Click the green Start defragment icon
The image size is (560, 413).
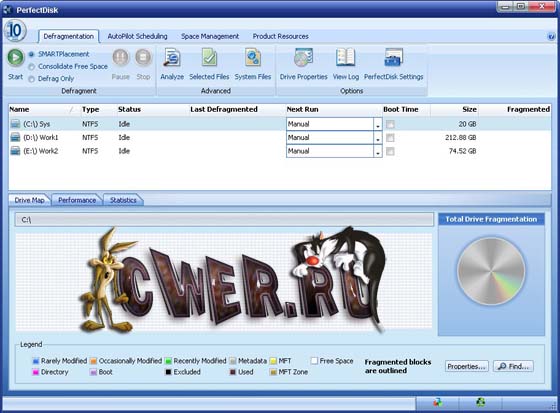[x=16, y=58]
